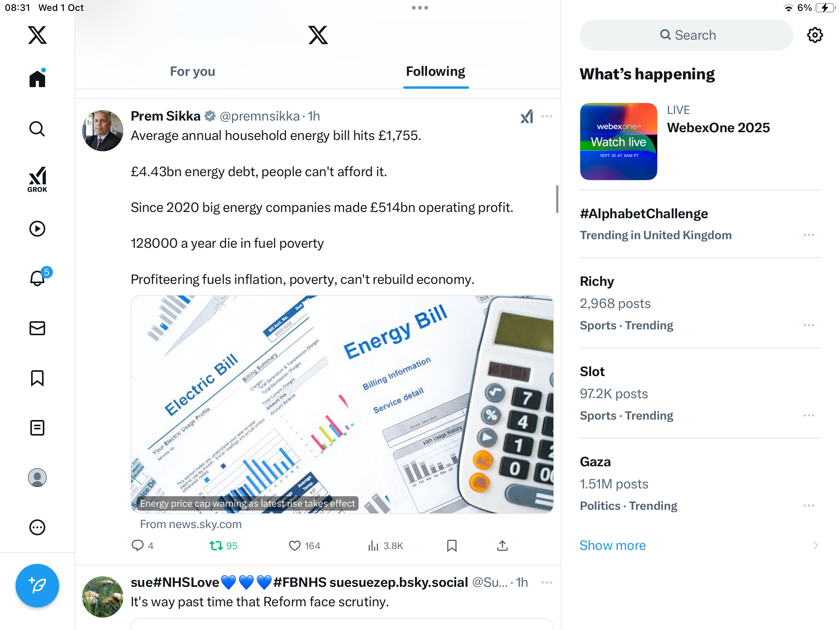840x630 pixels.
Task: Open Grok explain icon on Prem Sikka post
Action: (527, 116)
